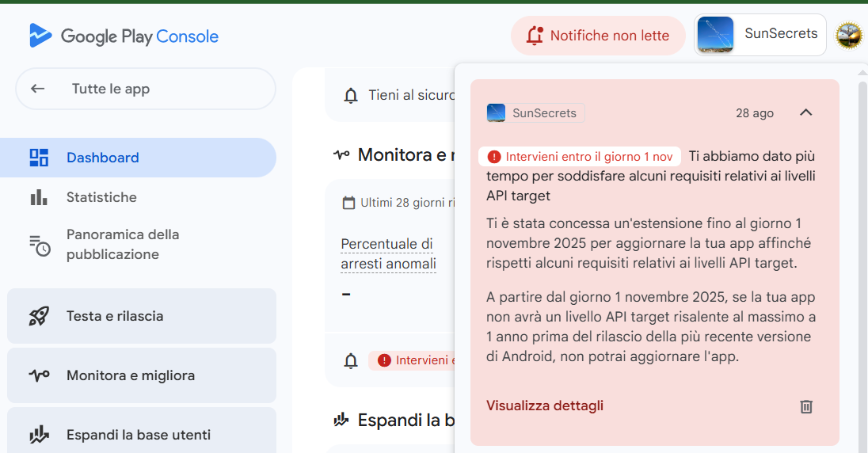Image resolution: width=868 pixels, height=453 pixels.
Task: Open Statistiche from the sidebar
Action: point(101,197)
